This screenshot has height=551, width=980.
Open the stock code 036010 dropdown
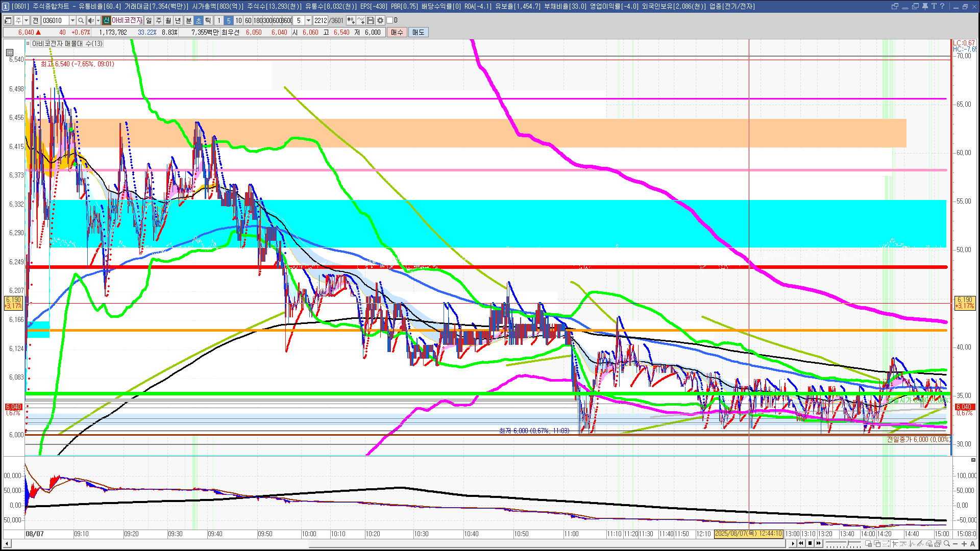(x=72, y=20)
